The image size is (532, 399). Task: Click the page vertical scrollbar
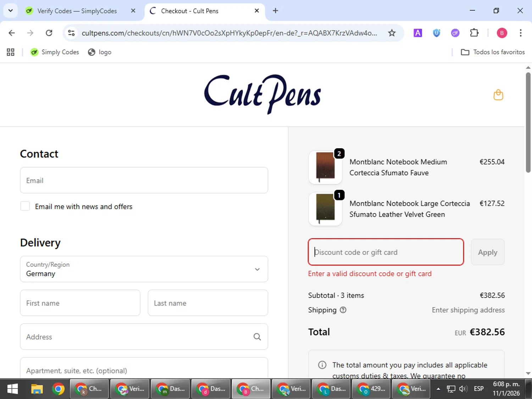click(528, 122)
